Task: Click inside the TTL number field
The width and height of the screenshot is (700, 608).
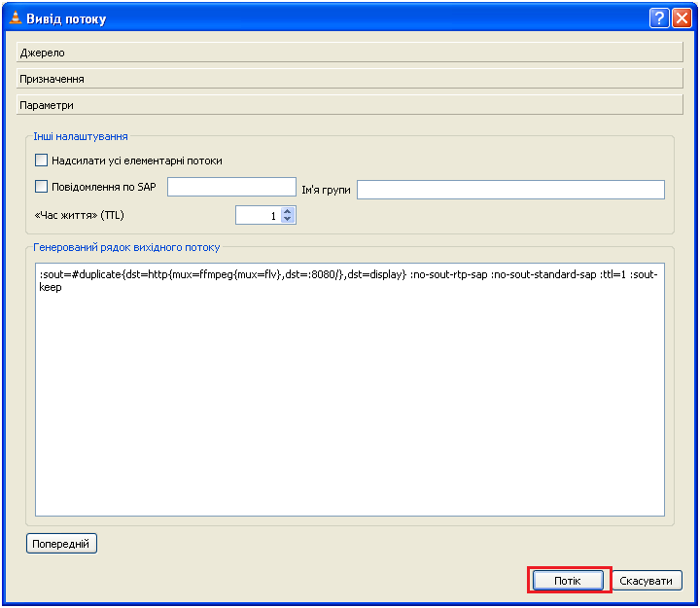Action: (x=259, y=215)
